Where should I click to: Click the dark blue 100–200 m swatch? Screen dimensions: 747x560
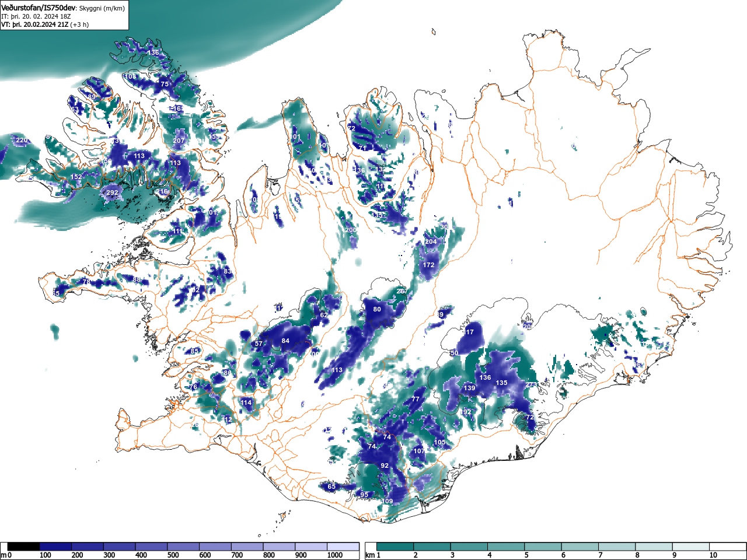pyautogui.click(x=55, y=547)
